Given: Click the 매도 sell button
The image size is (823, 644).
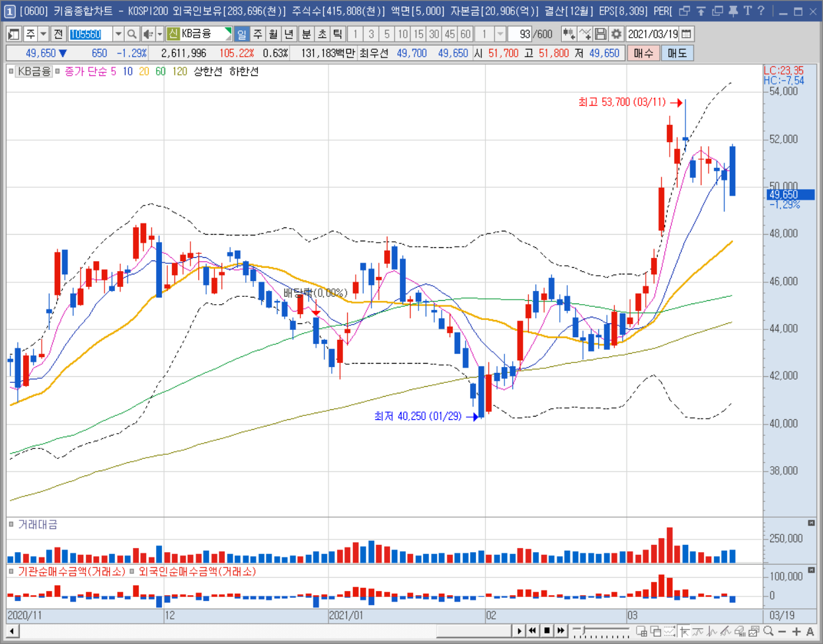Looking at the screenshot, I should (x=677, y=53).
